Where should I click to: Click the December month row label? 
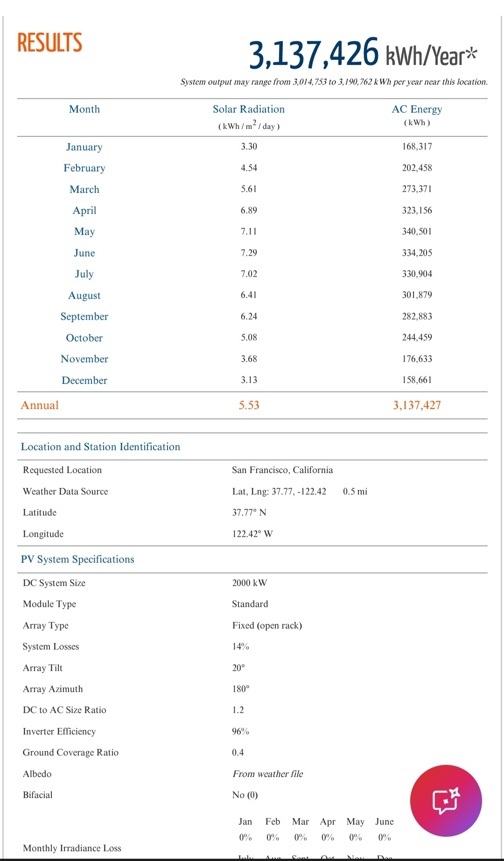(84, 381)
